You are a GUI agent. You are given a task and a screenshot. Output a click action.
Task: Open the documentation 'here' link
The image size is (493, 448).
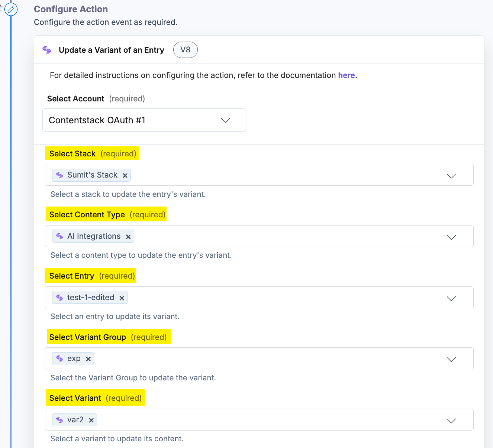pyautogui.click(x=346, y=75)
